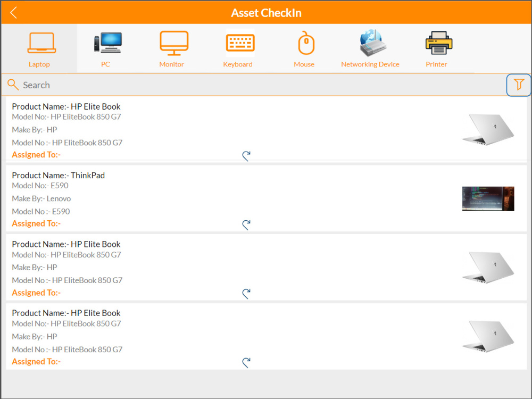This screenshot has height=399, width=532.
Task: Check in the third listed HP Elite Book
Action: [x=246, y=294]
